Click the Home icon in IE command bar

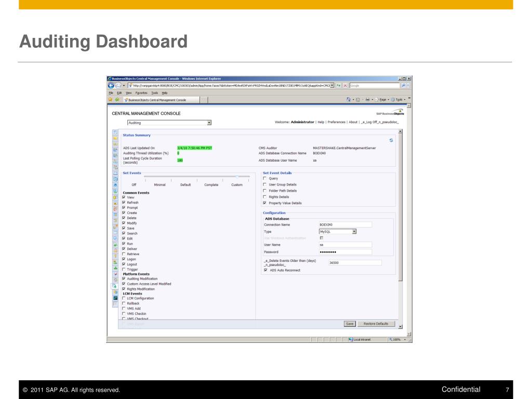tap(349, 100)
